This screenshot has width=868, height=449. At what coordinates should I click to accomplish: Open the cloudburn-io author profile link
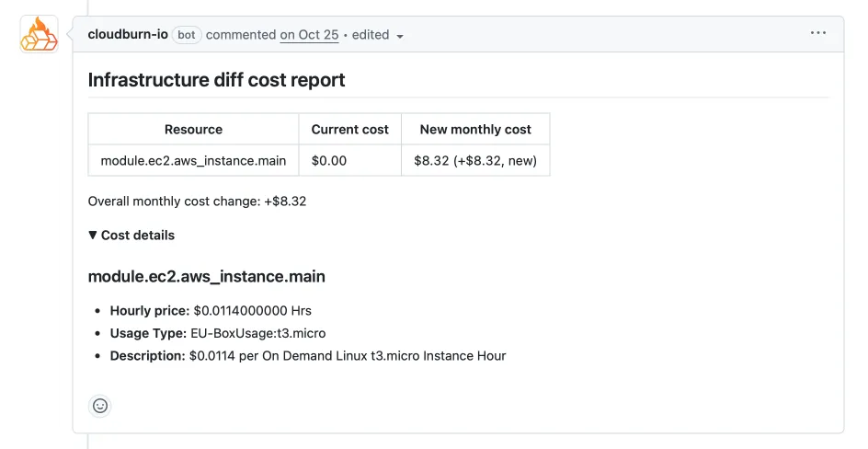point(128,34)
